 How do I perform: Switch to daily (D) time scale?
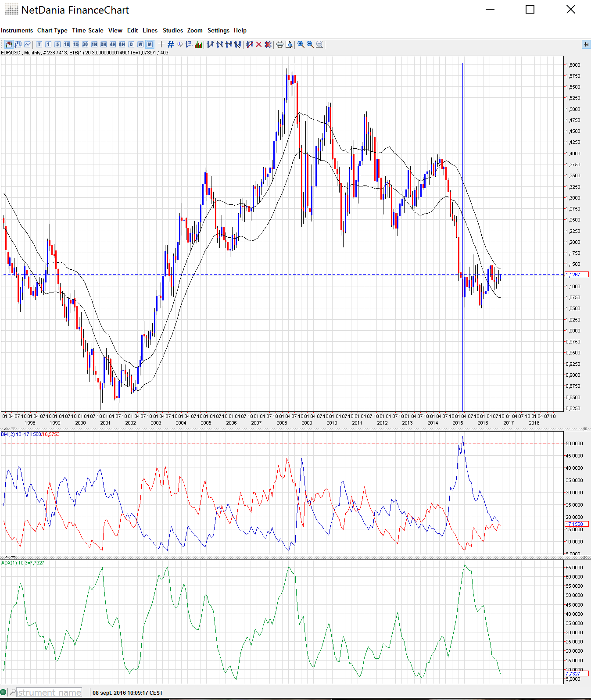pos(131,44)
